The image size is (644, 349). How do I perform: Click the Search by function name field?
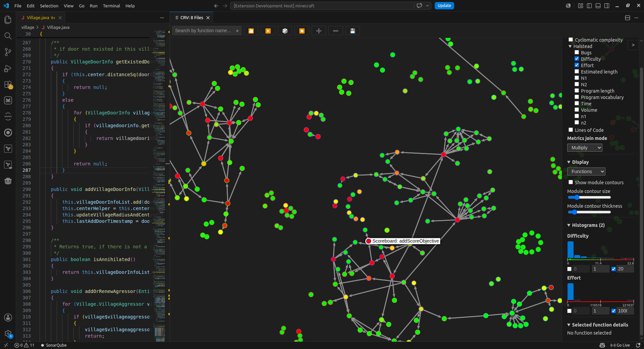tap(204, 31)
